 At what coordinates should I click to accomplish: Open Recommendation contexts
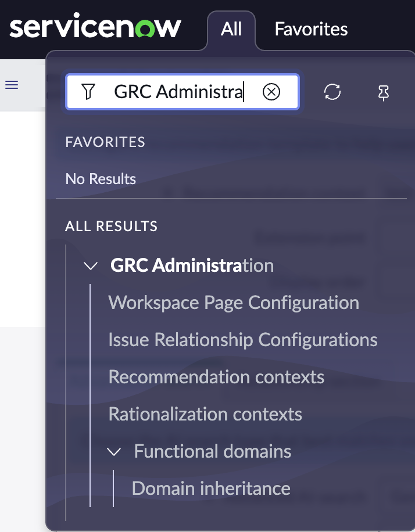pos(216,377)
